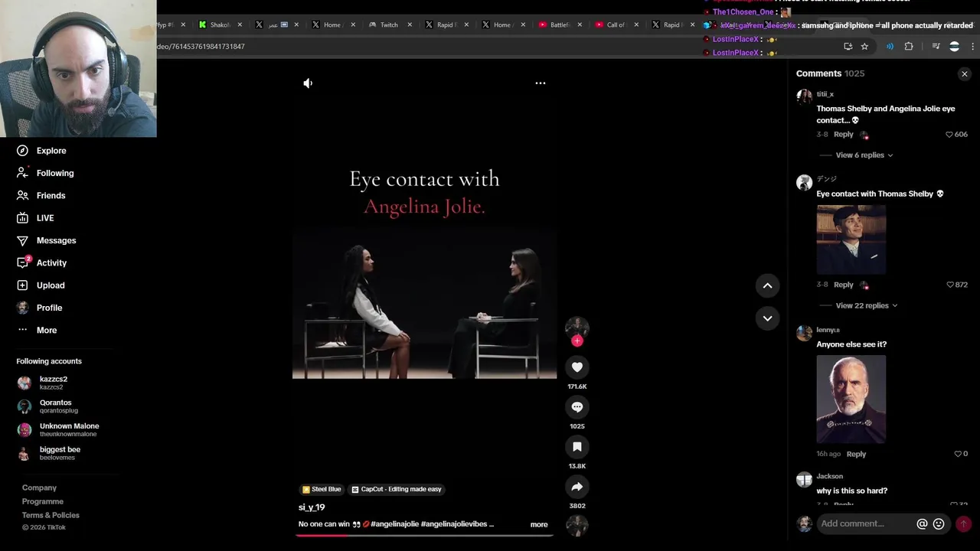Screen dimensions: 980x551
Task: Click the #angelinajolie hashtag
Action: (394, 524)
